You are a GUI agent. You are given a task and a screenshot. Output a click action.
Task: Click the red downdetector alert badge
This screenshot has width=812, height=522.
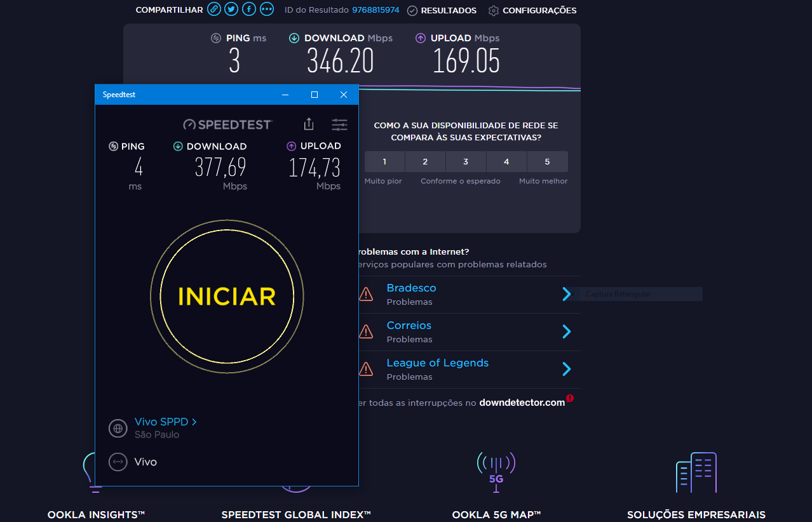[x=570, y=398]
